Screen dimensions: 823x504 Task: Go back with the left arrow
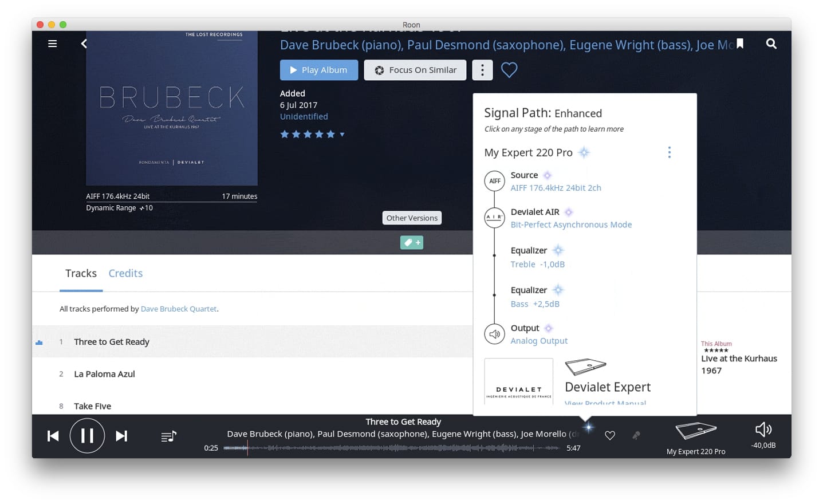[x=84, y=44]
